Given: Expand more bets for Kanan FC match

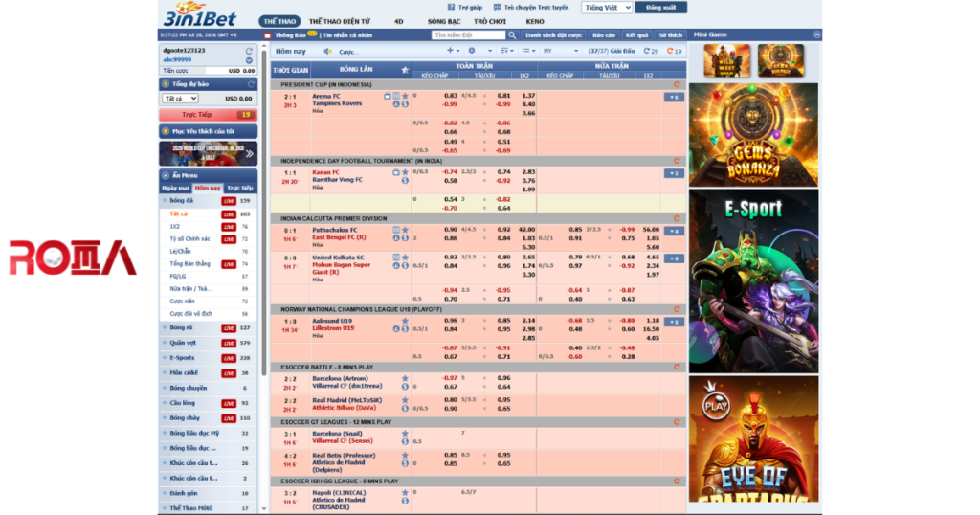Looking at the screenshot, I should point(674,174).
